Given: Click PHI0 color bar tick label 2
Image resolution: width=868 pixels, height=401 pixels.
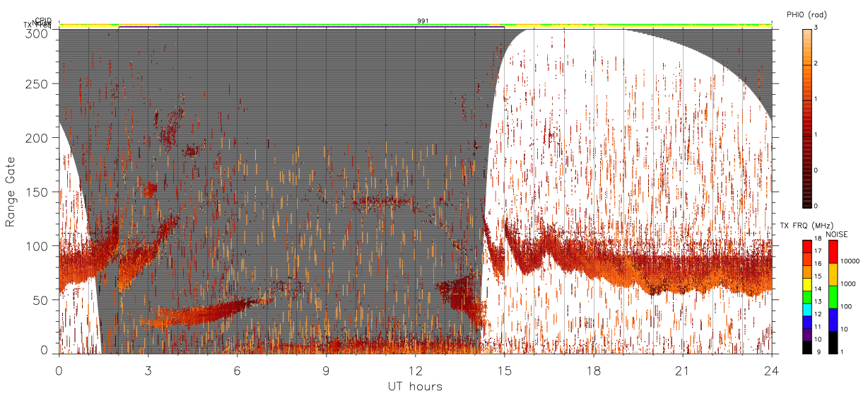Looking at the screenshot, I should [x=816, y=64].
